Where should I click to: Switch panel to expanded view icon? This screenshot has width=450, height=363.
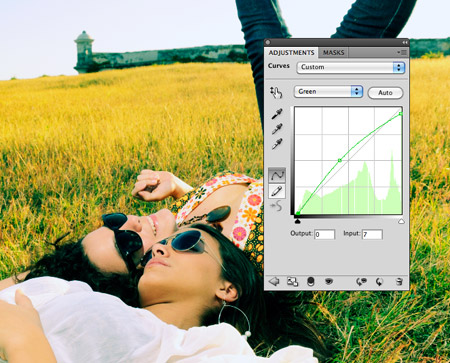pyautogui.click(x=292, y=282)
